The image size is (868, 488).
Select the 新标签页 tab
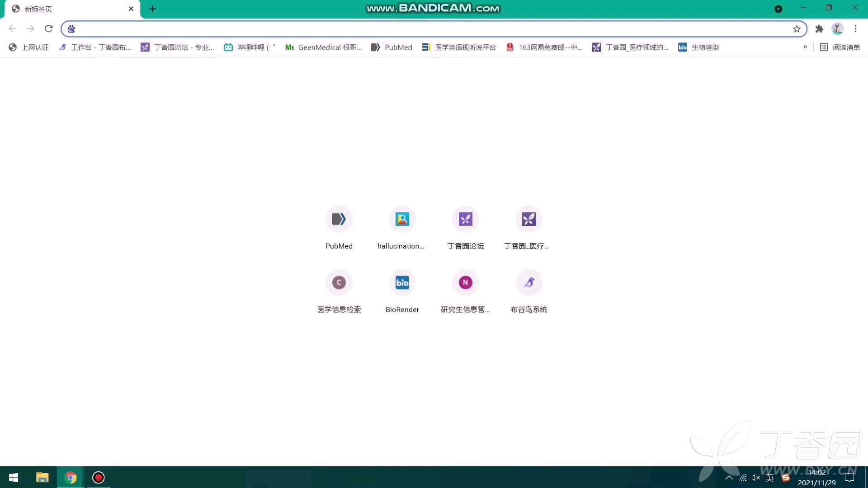[72, 9]
